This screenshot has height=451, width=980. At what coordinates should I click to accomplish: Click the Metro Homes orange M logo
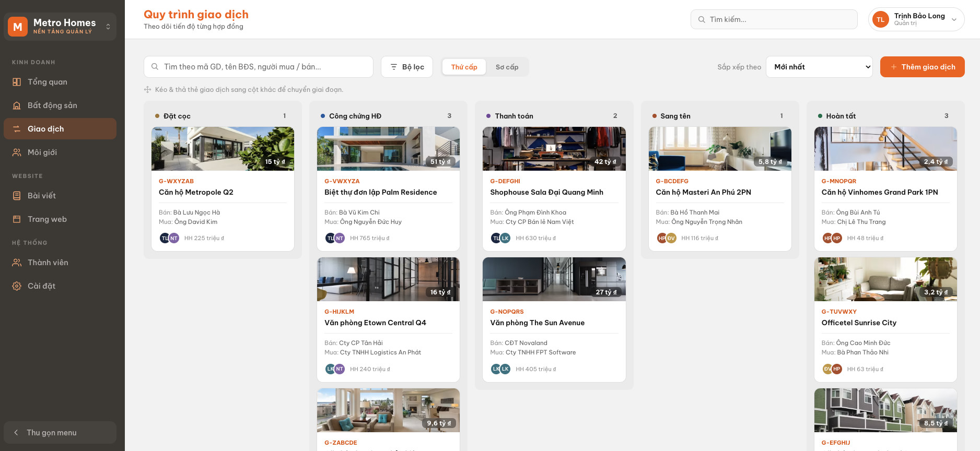(18, 27)
